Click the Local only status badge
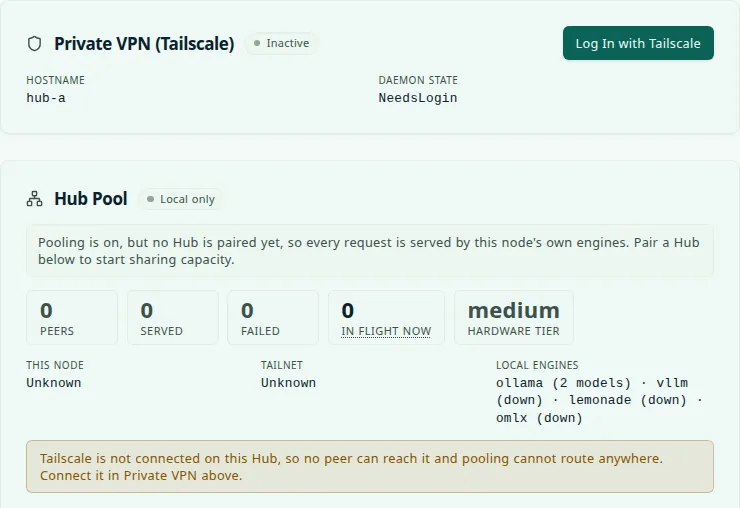 pos(181,199)
